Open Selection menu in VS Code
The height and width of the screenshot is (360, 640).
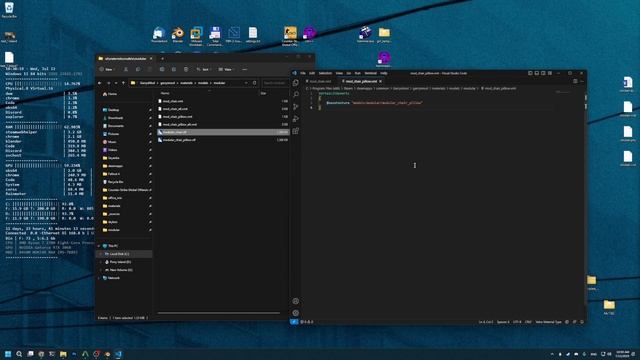325,73
